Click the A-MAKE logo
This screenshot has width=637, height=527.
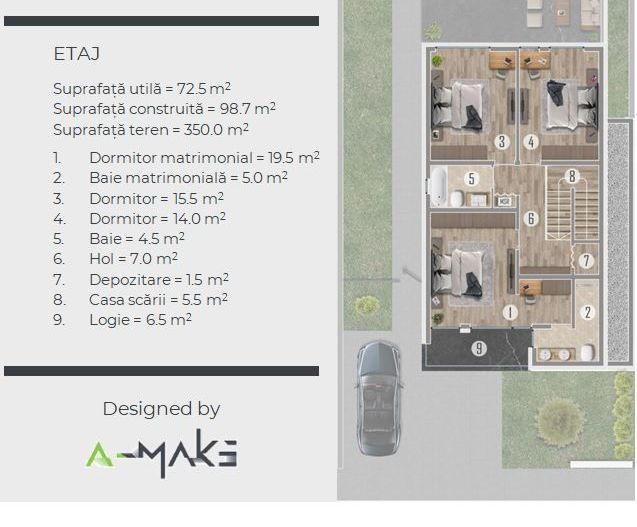(161, 454)
